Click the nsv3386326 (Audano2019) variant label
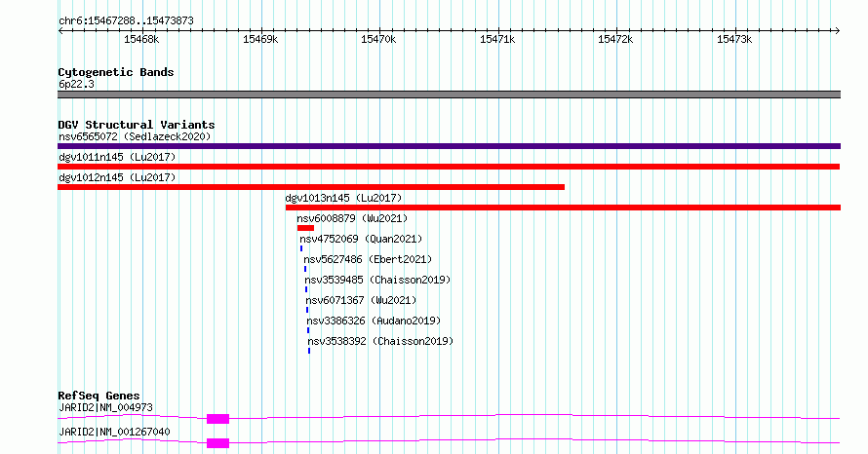 [374, 321]
